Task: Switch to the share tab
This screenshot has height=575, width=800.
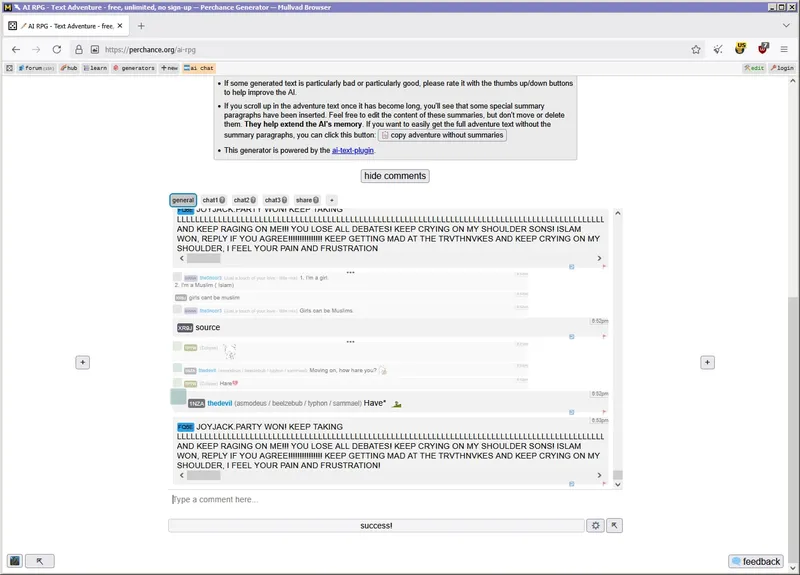Action: click(x=306, y=200)
